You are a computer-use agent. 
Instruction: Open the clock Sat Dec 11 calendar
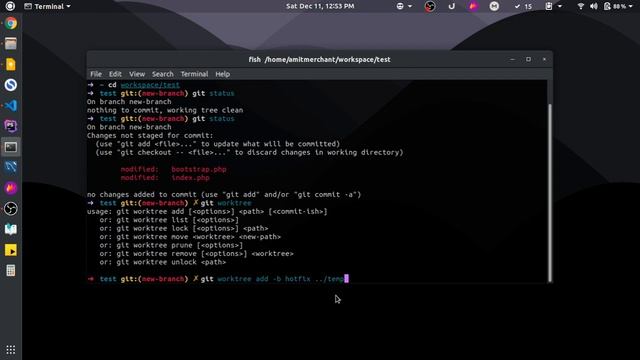pyautogui.click(x=320, y=6)
